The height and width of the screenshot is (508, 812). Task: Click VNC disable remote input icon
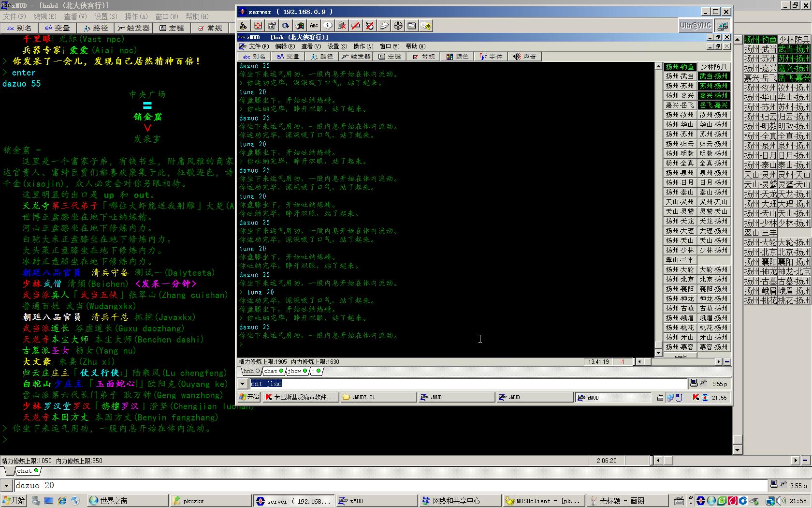click(356, 26)
